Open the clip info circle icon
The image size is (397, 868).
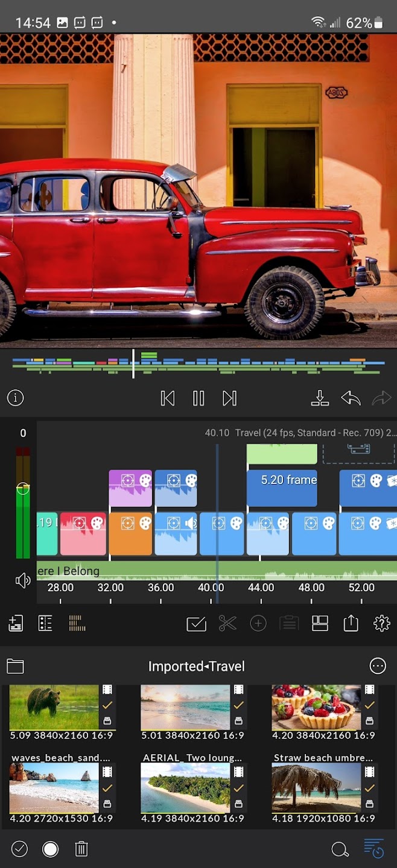pyautogui.click(x=15, y=398)
